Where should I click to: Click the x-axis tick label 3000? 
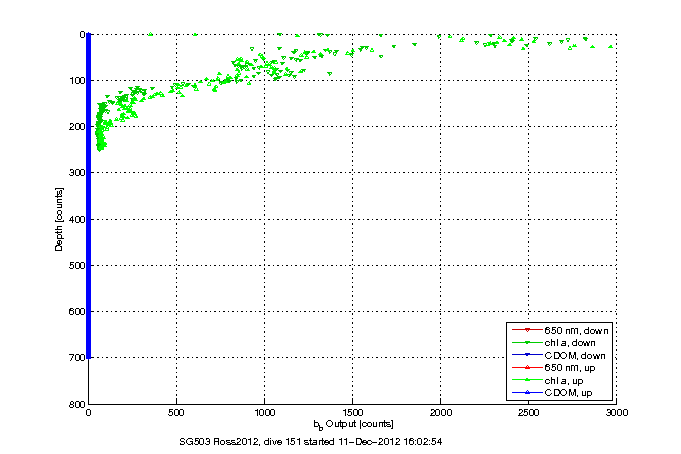pyautogui.click(x=617, y=413)
